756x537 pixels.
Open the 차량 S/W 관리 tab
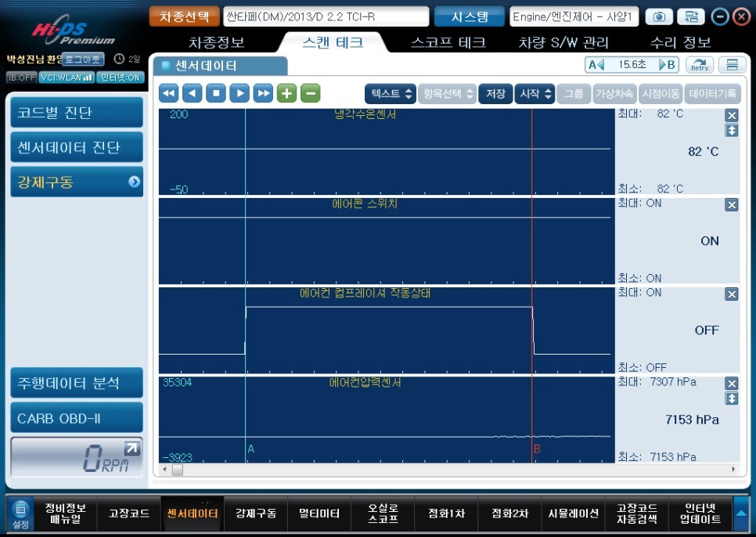[x=563, y=42]
